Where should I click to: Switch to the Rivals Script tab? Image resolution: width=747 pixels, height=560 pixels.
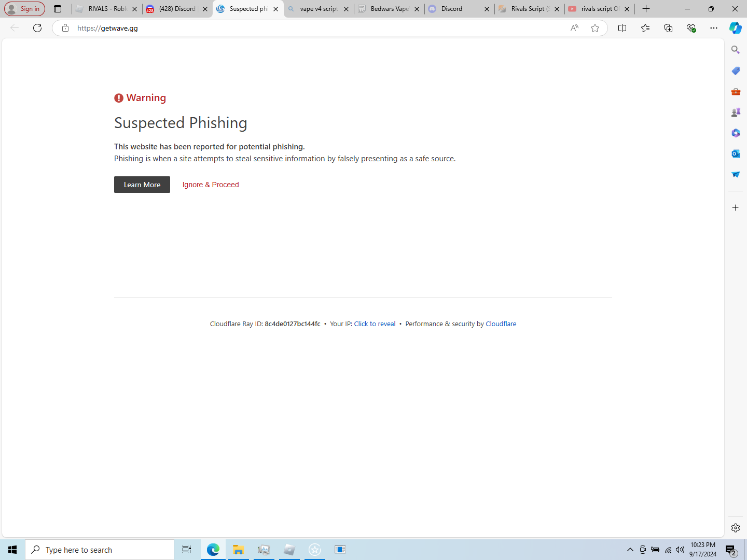(x=530, y=9)
